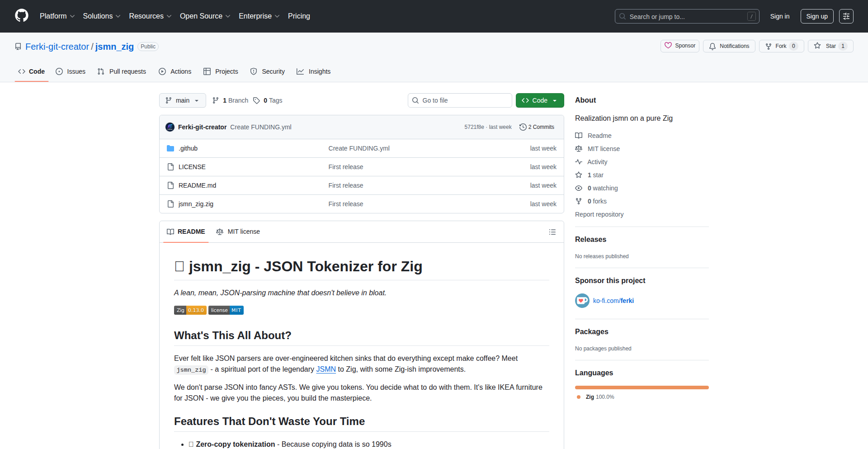Select the MIT license tab in README

point(238,232)
